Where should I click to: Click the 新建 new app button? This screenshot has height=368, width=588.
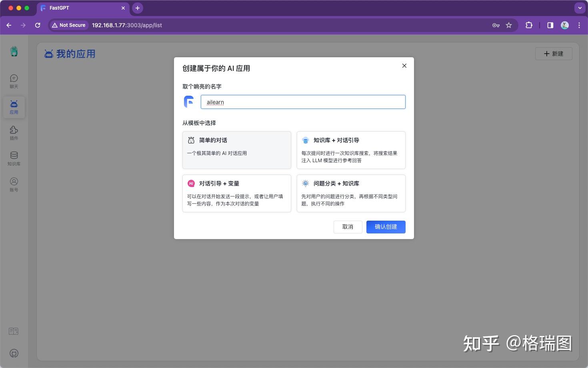pyautogui.click(x=554, y=54)
